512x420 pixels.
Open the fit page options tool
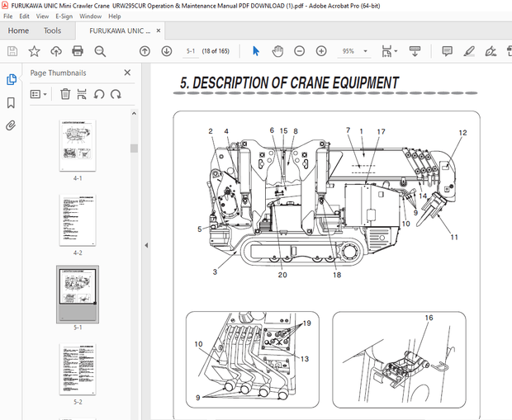click(389, 51)
